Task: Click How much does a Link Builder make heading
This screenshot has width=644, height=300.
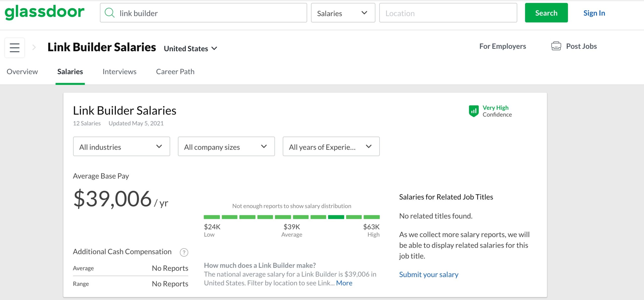Action: coord(260,266)
